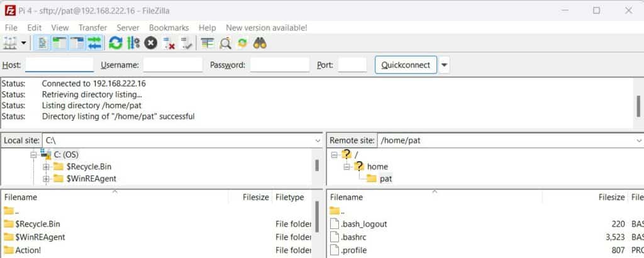Click the message log scrollbar
Viewport: 644px width, 258px height.
(638, 106)
